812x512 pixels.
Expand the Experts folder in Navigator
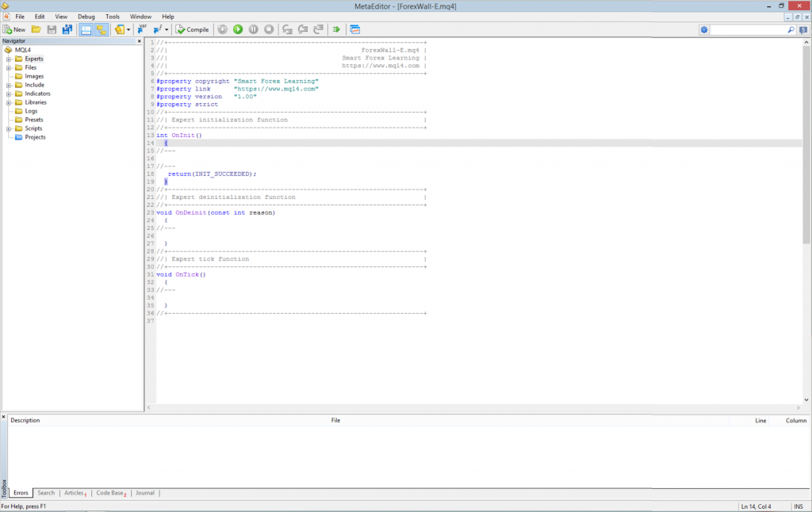(x=9, y=59)
